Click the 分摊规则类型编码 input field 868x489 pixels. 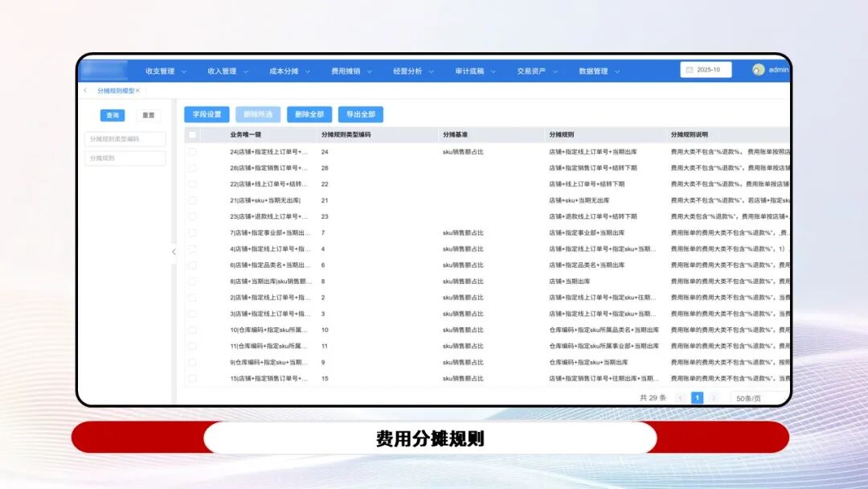click(x=124, y=138)
